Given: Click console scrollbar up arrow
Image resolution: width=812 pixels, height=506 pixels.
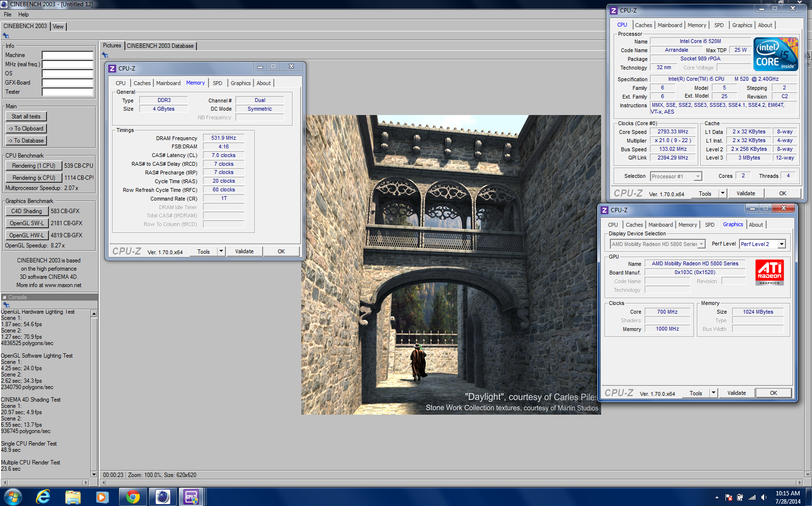Looking at the screenshot, I should tap(94, 314).
